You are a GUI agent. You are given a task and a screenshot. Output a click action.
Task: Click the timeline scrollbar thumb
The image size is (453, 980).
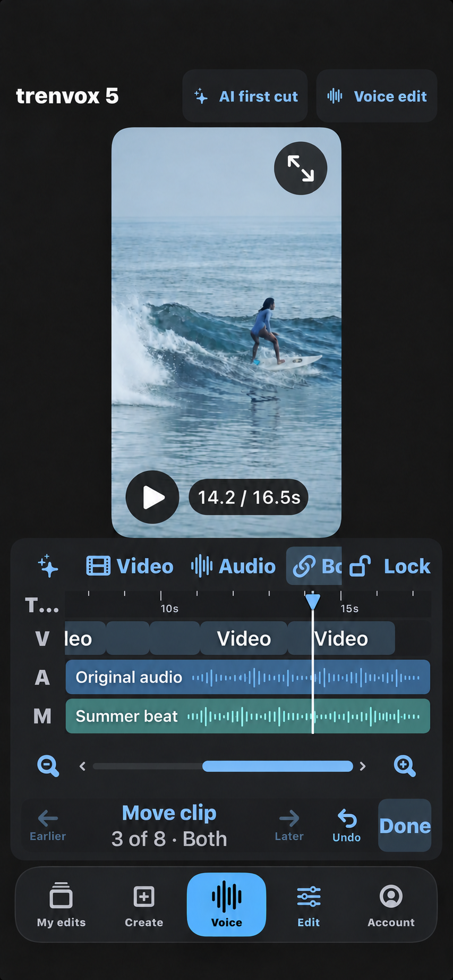click(x=278, y=766)
